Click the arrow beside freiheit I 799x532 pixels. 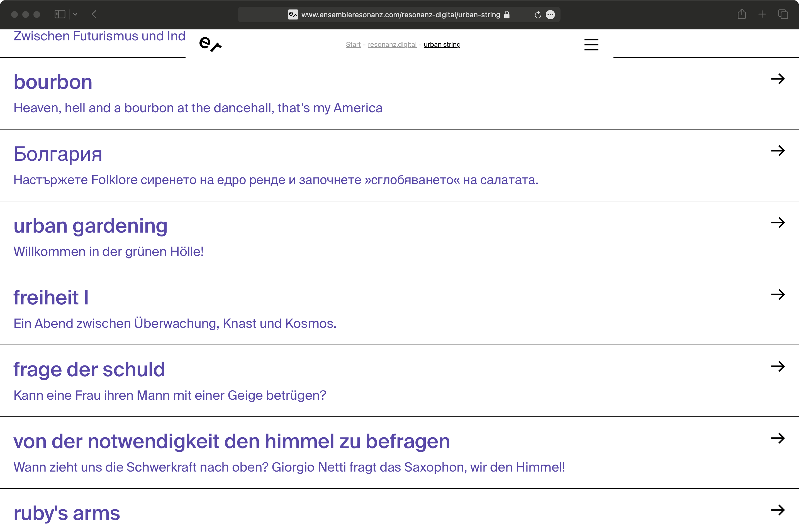[x=778, y=294]
